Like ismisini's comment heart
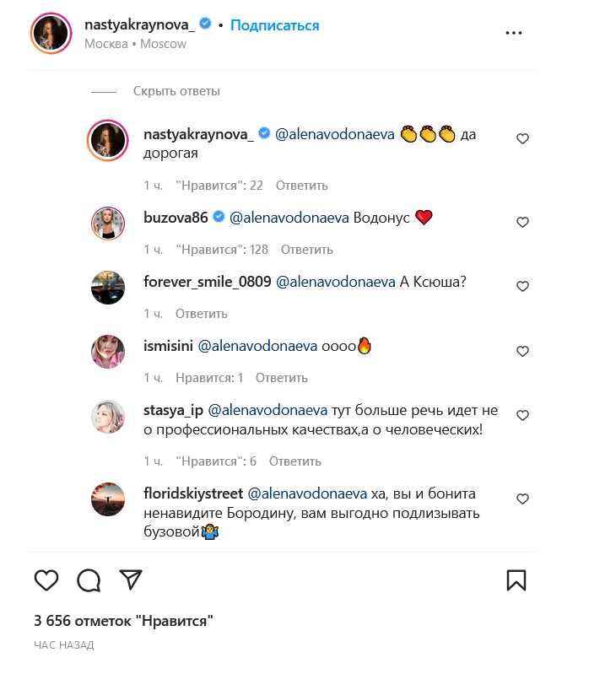Viewport: 616px width, 674px height. (522, 351)
